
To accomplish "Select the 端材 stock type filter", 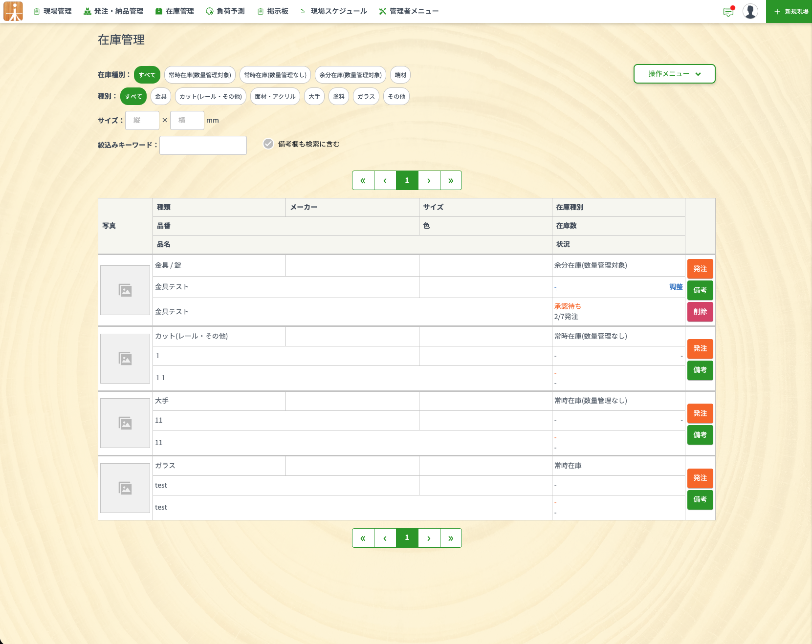I will click(x=400, y=75).
